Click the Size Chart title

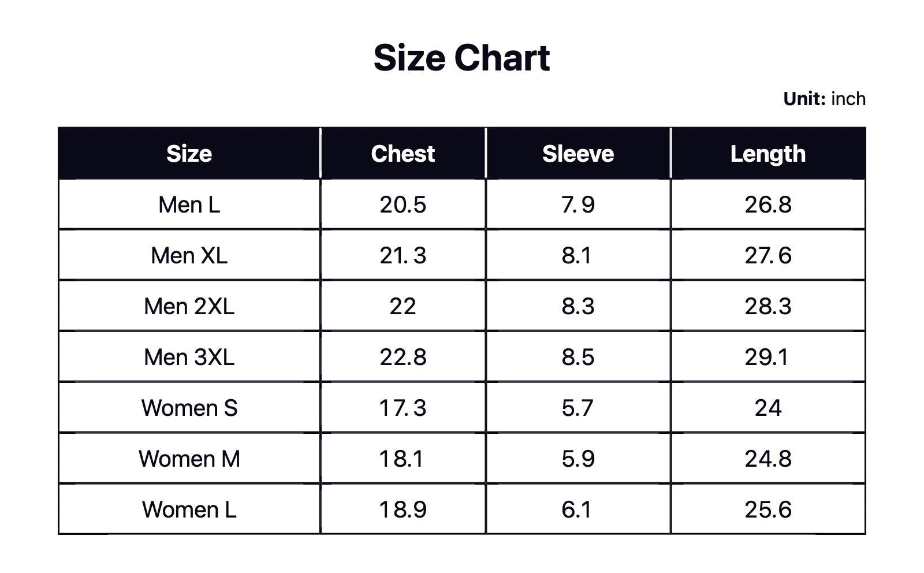[x=461, y=58]
